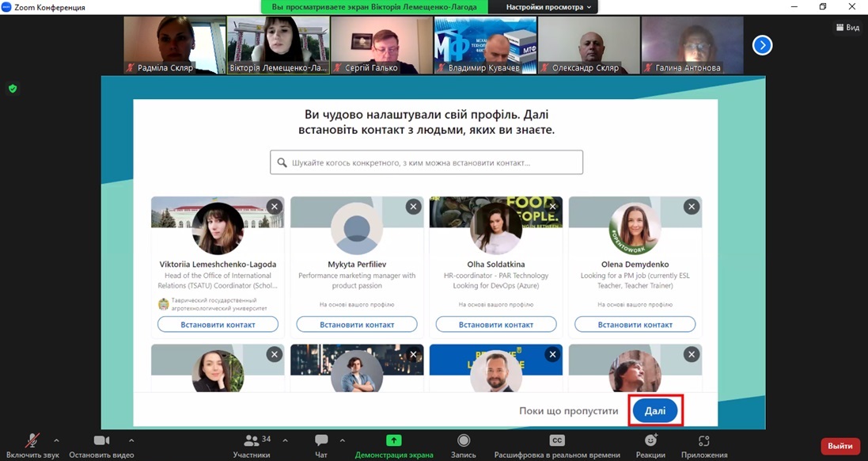This screenshot has height=461, width=868.
Task: Click the search magnifier icon
Action: click(x=282, y=163)
